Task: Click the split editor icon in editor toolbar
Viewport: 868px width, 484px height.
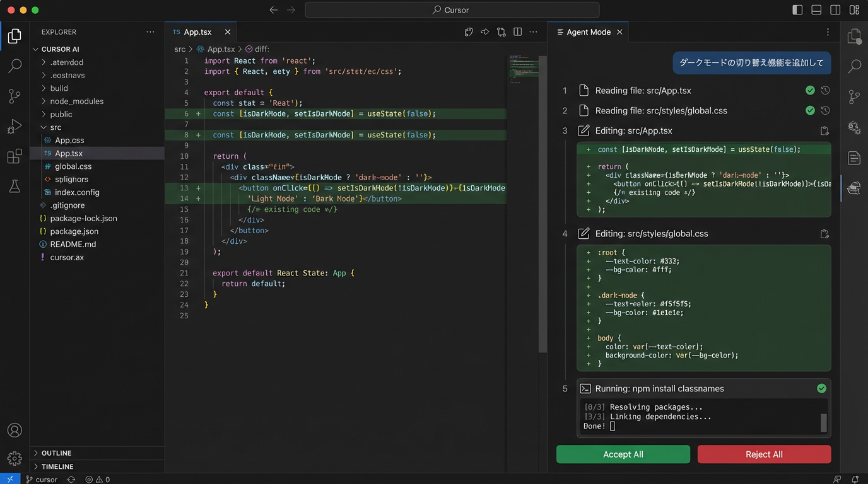Action: (517, 32)
